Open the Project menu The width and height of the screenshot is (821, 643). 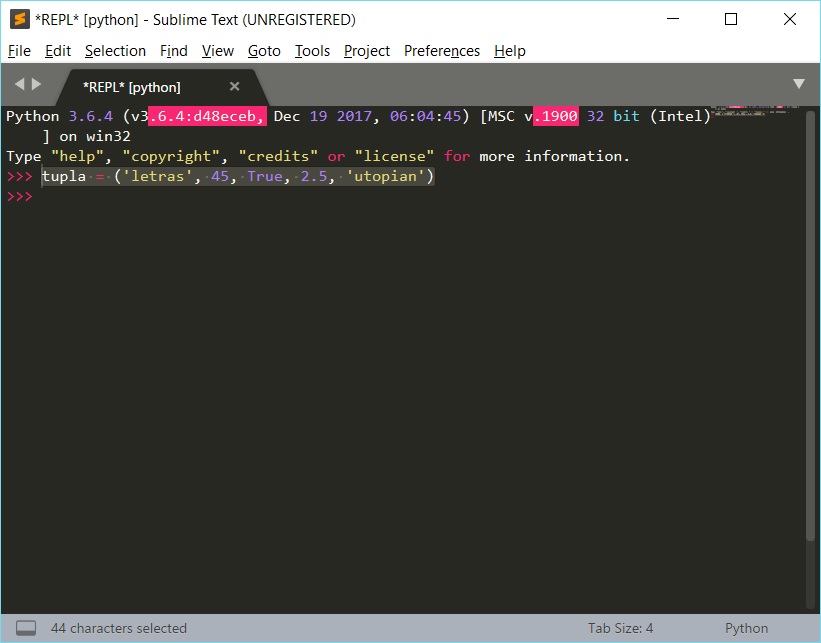367,51
